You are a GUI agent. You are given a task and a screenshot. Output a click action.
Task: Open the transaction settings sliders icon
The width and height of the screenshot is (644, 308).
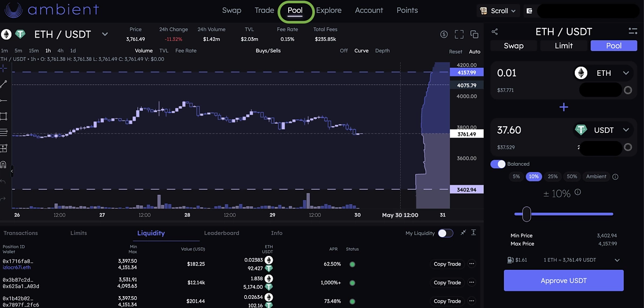[x=633, y=31]
